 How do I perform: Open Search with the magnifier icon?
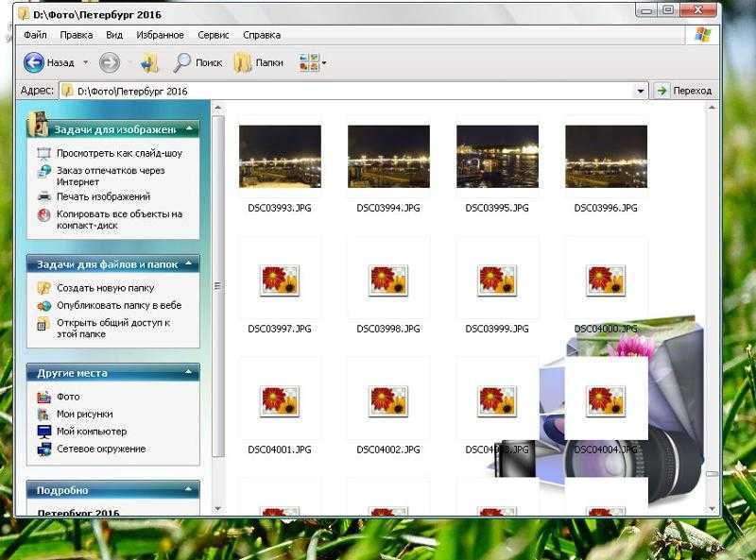click(x=181, y=62)
